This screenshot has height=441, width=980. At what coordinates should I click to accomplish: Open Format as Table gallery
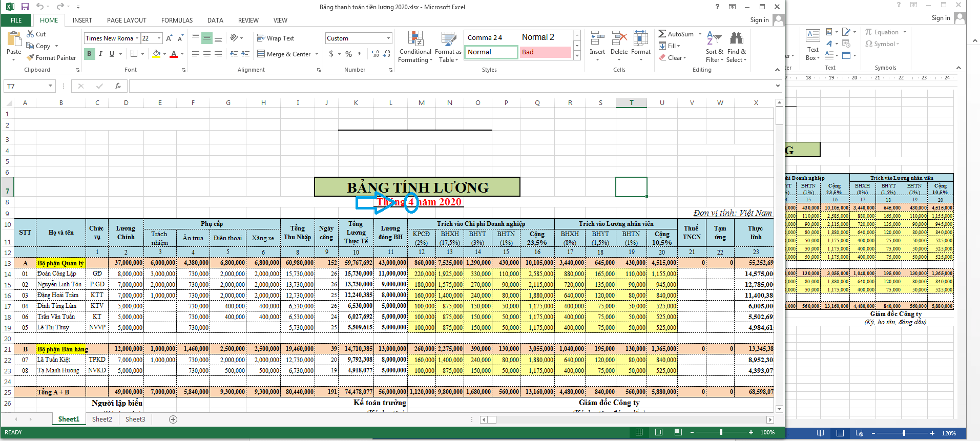pyautogui.click(x=448, y=47)
